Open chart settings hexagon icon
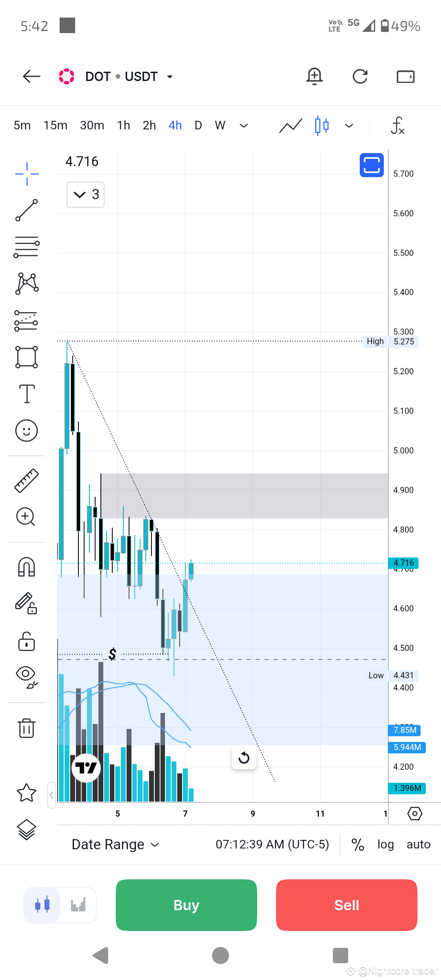The width and height of the screenshot is (441, 980). pos(415,813)
